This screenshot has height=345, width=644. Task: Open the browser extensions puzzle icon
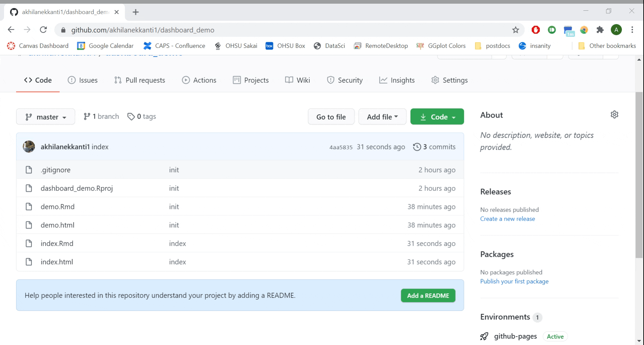600,30
